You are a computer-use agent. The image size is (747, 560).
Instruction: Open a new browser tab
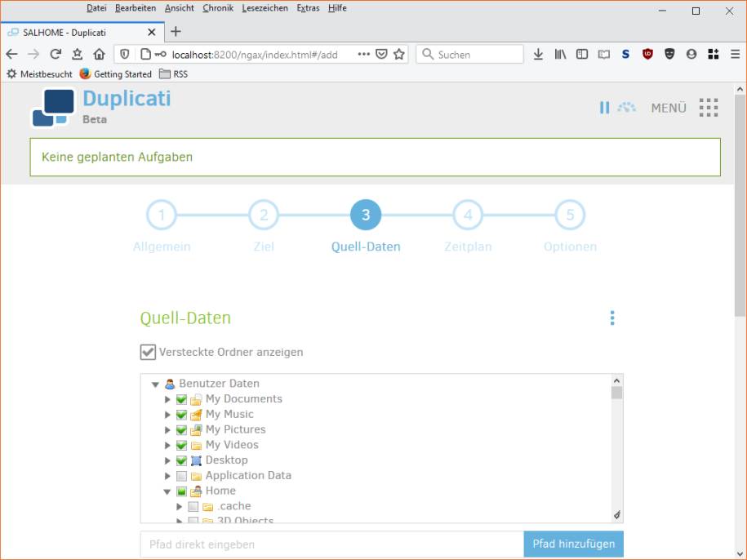coord(176,31)
